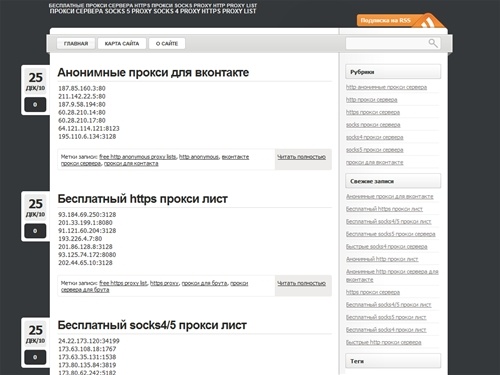This screenshot has height=375, width=500.
Task: Click proxy address 195.110.6.134:3128
Action: [x=87, y=136]
